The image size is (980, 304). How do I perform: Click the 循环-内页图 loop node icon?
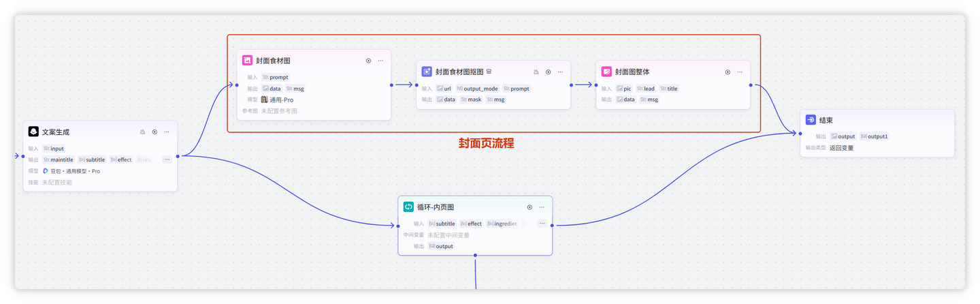[x=408, y=207]
